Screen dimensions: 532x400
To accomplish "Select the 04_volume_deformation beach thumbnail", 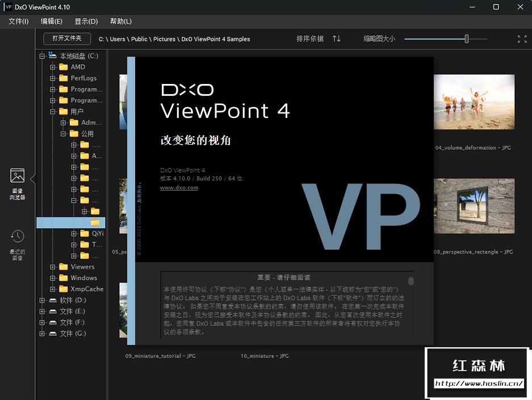I will point(474,102).
